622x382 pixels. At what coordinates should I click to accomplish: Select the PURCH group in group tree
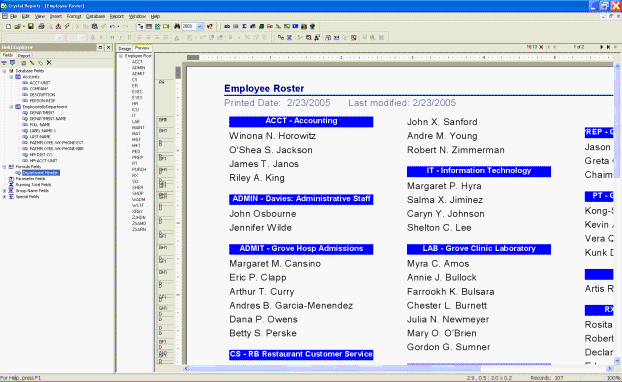pyautogui.click(x=139, y=169)
